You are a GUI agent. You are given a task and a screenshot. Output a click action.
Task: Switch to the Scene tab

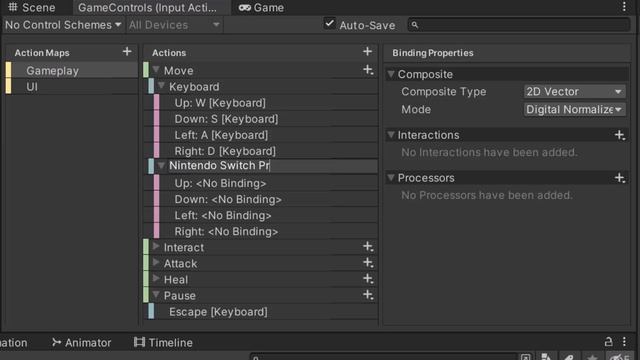[x=32, y=7]
